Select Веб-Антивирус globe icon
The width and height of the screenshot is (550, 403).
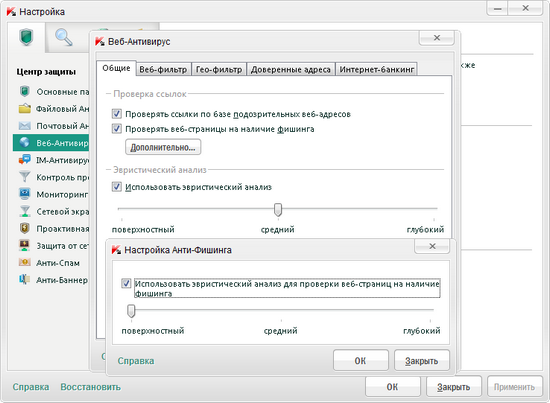[x=24, y=143]
